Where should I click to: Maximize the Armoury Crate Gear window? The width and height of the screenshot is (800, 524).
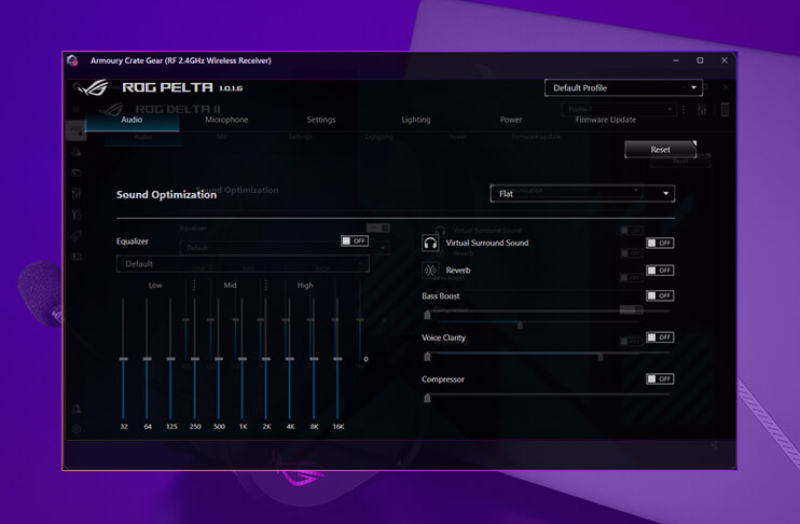point(700,61)
